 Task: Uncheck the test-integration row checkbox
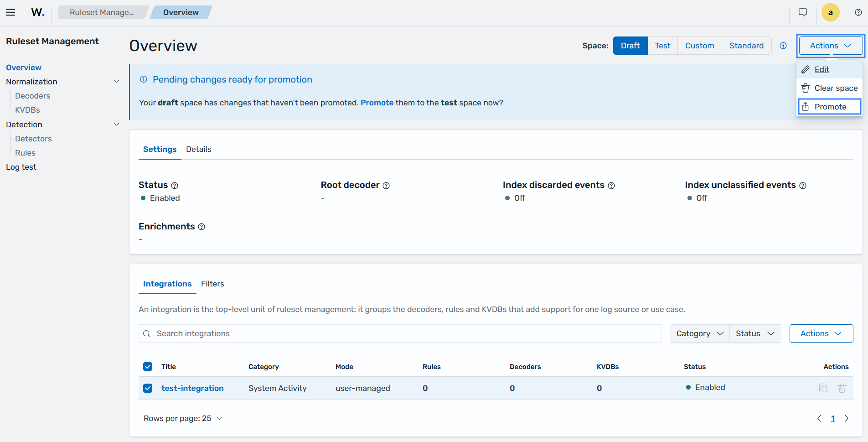pyautogui.click(x=148, y=388)
